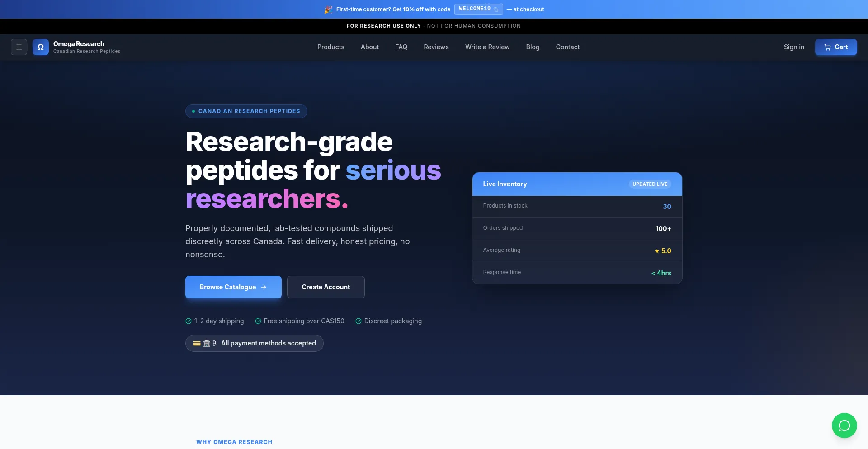Click the Cart label text
Viewport: 868px width, 449px height.
[841, 47]
